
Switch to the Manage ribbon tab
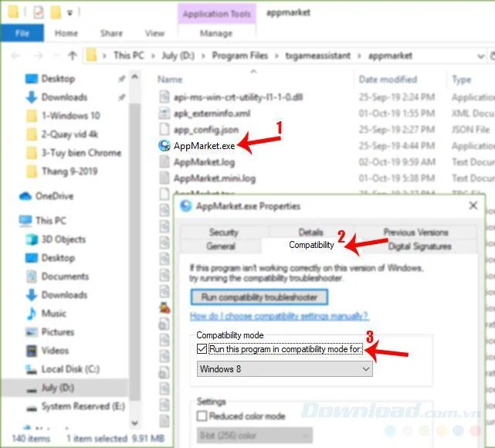(216, 33)
